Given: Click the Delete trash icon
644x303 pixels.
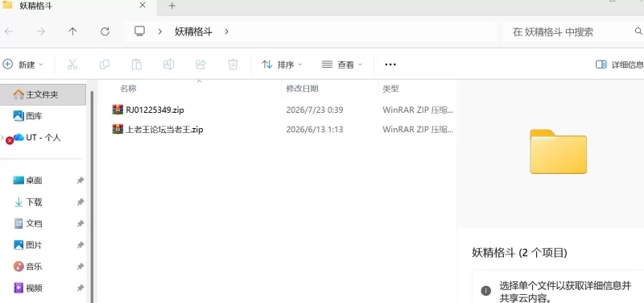Looking at the screenshot, I should point(233,64).
